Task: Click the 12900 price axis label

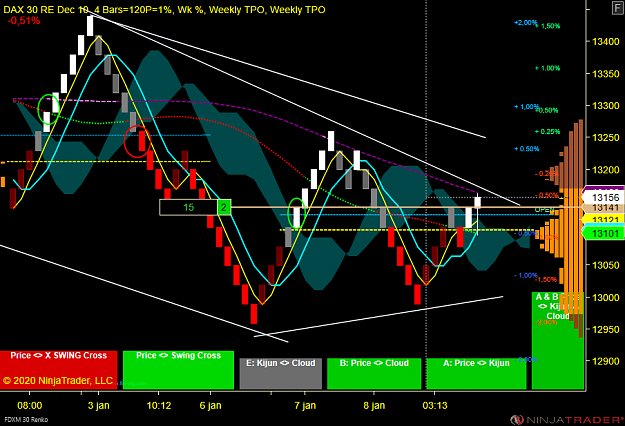Action: [x=606, y=361]
